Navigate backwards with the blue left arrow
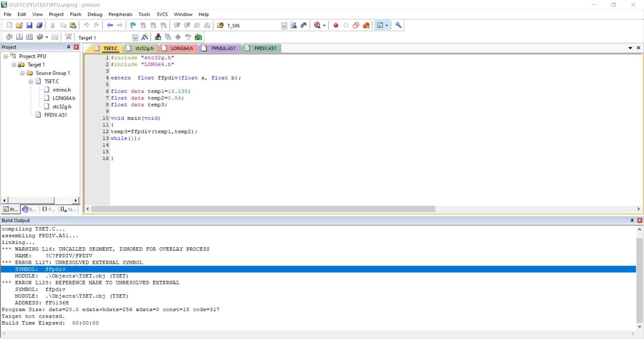644x339 pixels. tap(110, 25)
